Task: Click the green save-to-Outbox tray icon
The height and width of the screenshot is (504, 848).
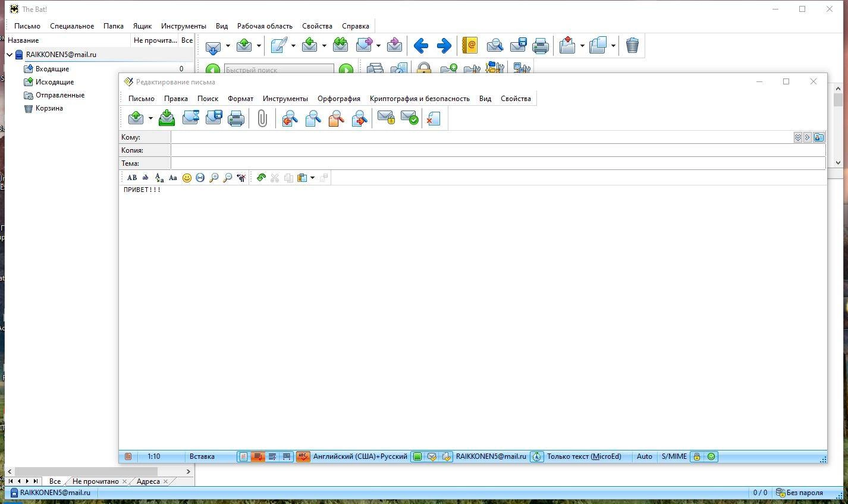Action: click(167, 118)
